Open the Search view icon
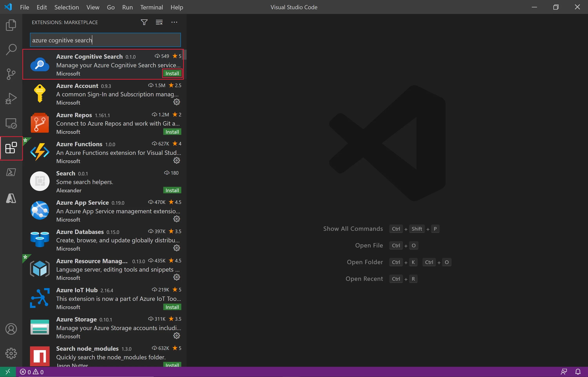588x377 pixels. point(11,50)
